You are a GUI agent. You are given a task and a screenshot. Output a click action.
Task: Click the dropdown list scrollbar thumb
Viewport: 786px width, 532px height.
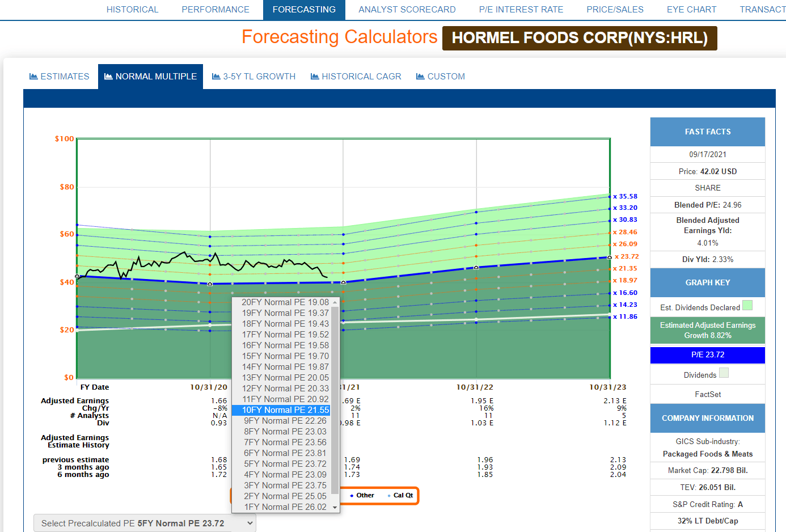tap(335, 400)
